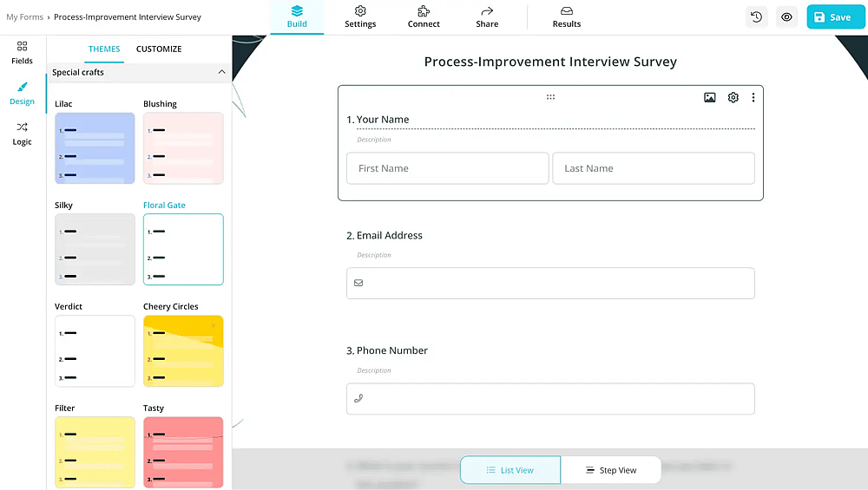Switch to List View

point(510,470)
